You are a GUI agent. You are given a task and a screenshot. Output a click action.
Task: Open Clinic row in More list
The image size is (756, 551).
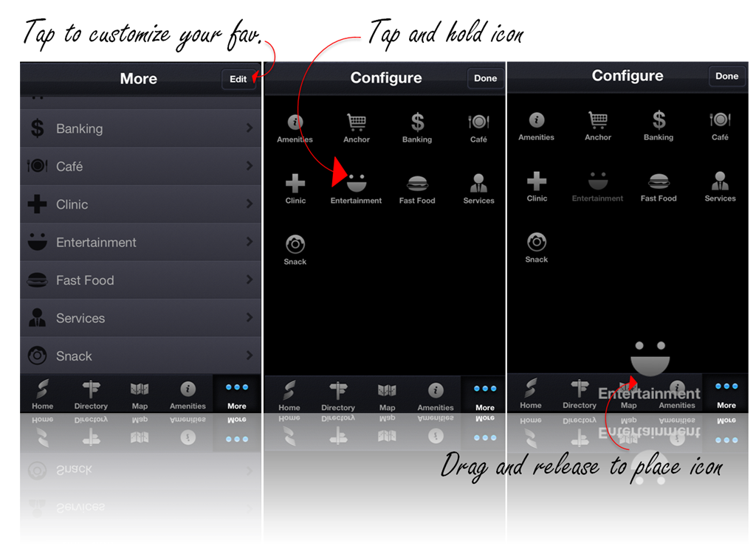141,204
